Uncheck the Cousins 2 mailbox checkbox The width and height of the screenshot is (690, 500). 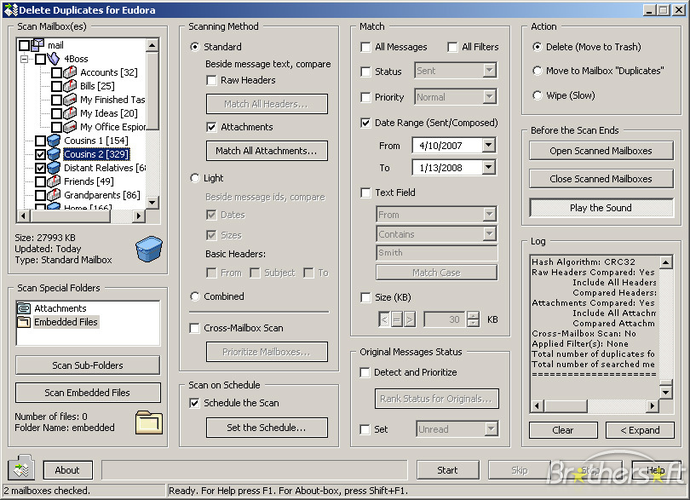click(40, 154)
